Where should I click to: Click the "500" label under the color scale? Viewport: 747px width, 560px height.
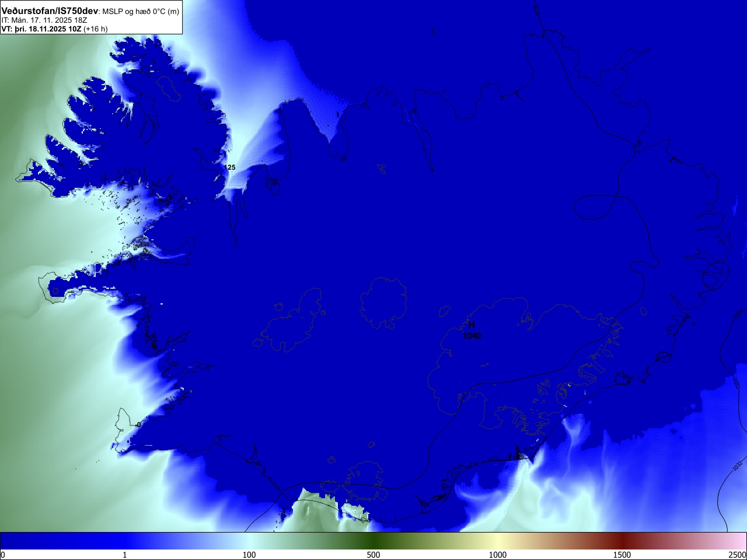pos(373,555)
